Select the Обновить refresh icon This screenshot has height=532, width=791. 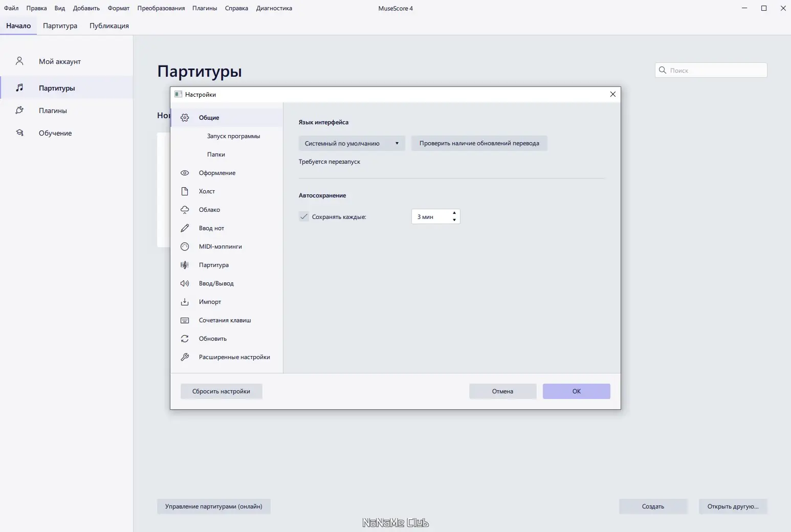pos(185,339)
